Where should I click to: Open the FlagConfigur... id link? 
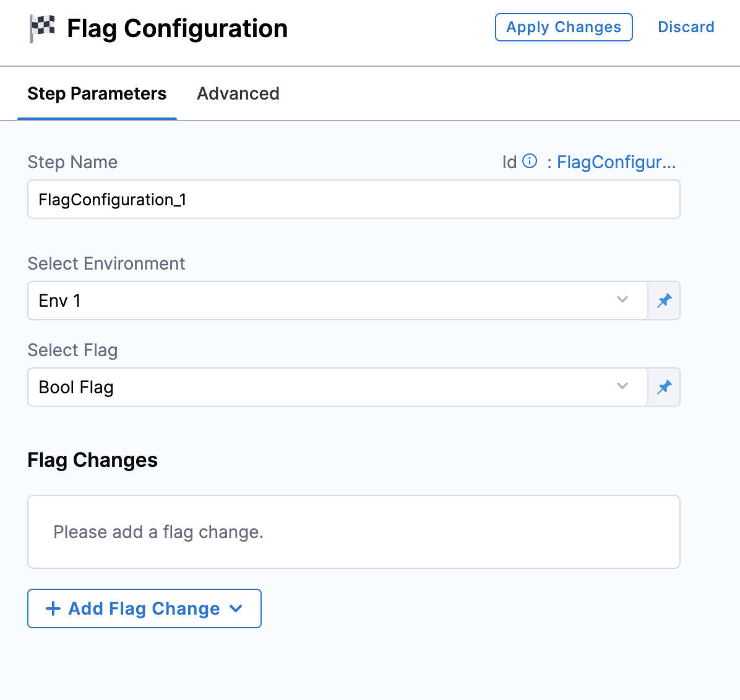click(x=616, y=161)
